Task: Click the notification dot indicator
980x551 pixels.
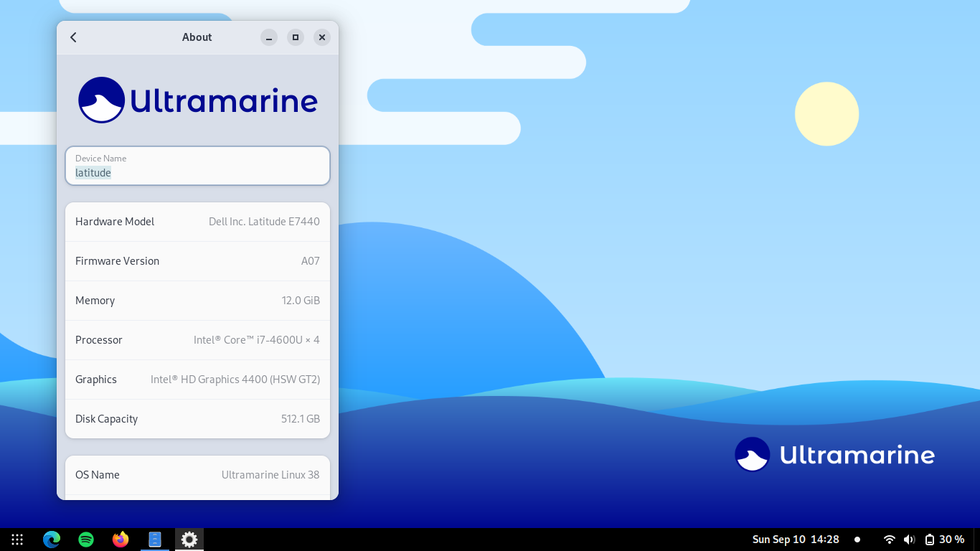Action: click(857, 540)
